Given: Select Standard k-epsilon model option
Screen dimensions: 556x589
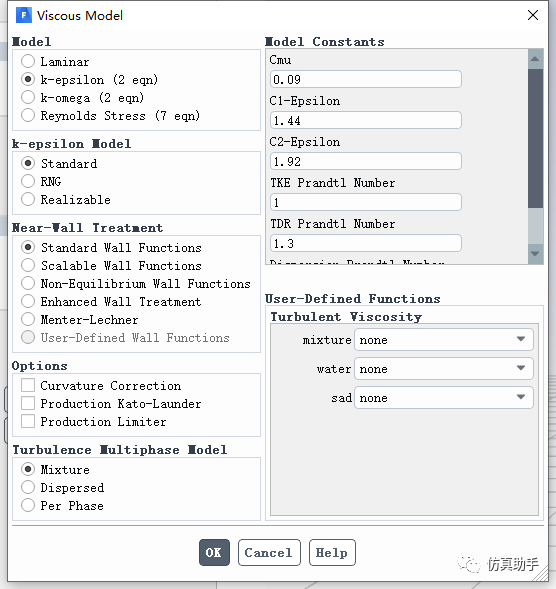Looking at the screenshot, I should (28, 163).
